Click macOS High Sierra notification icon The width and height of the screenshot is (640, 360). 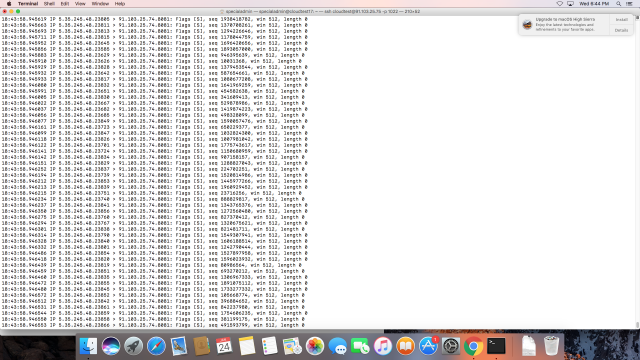click(x=527, y=24)
